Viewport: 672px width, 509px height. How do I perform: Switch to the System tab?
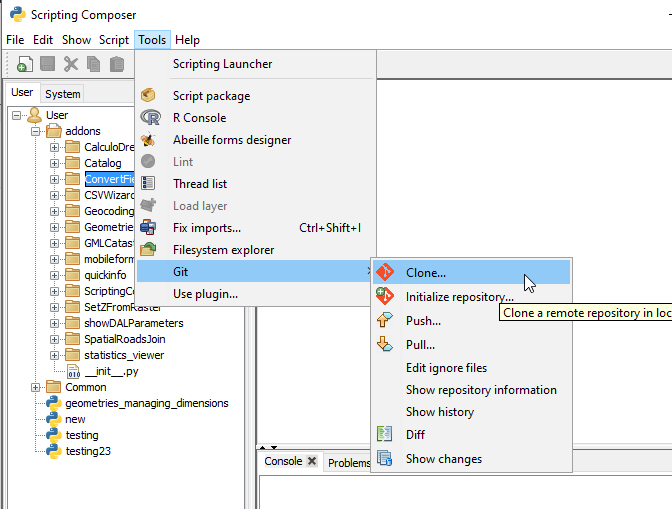(62, 93)
